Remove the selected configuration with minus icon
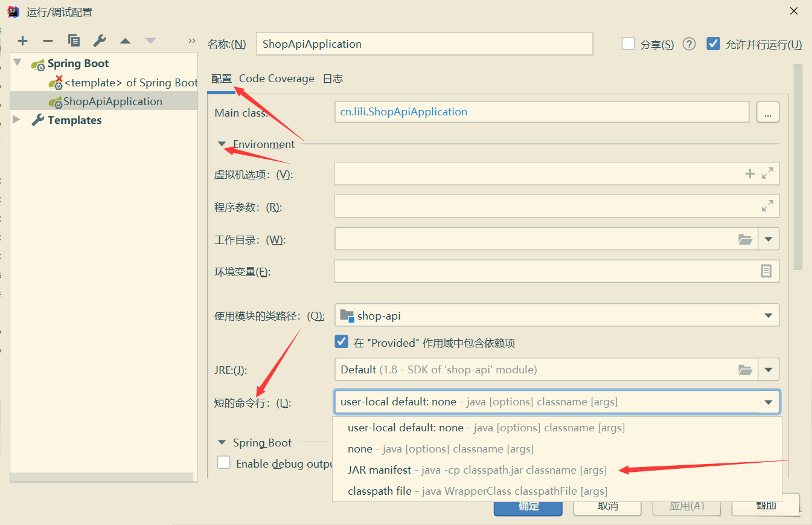The width and height of the screenshot is (812, 525). pyautogui.click(x=48, y=41)
